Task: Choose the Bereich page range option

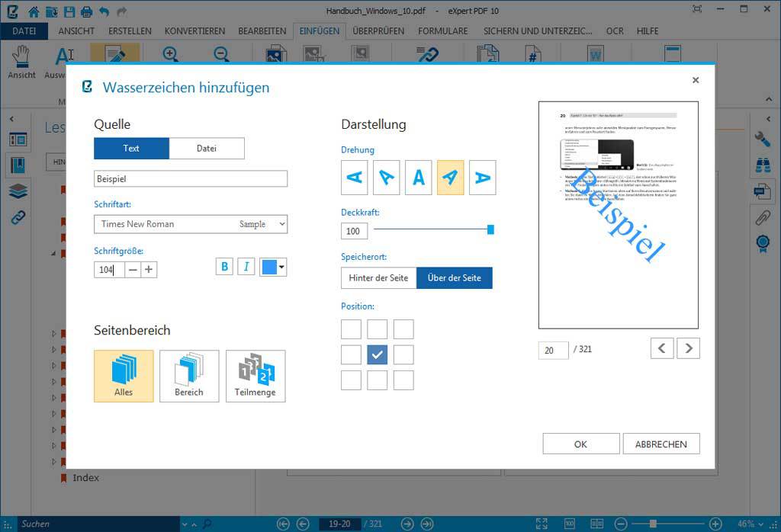Action: point(189,375)
